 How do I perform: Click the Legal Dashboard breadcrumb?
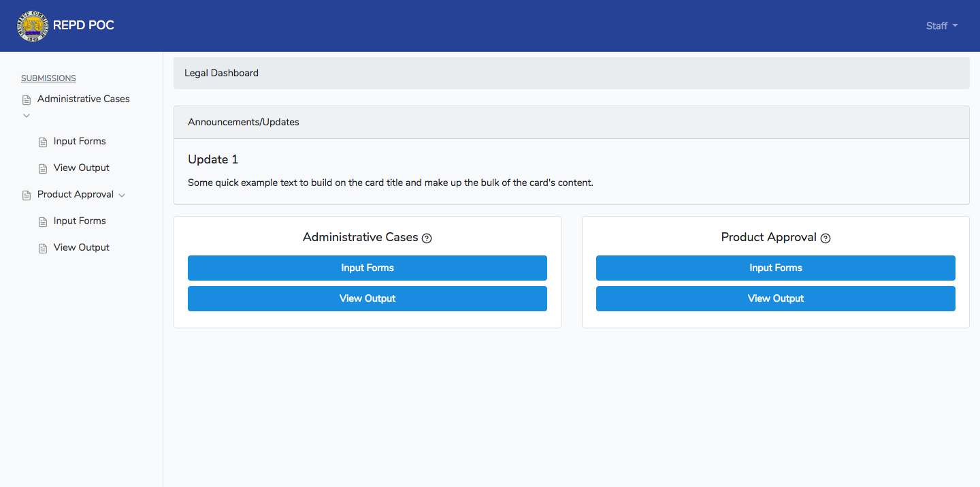tap(221, 73)
